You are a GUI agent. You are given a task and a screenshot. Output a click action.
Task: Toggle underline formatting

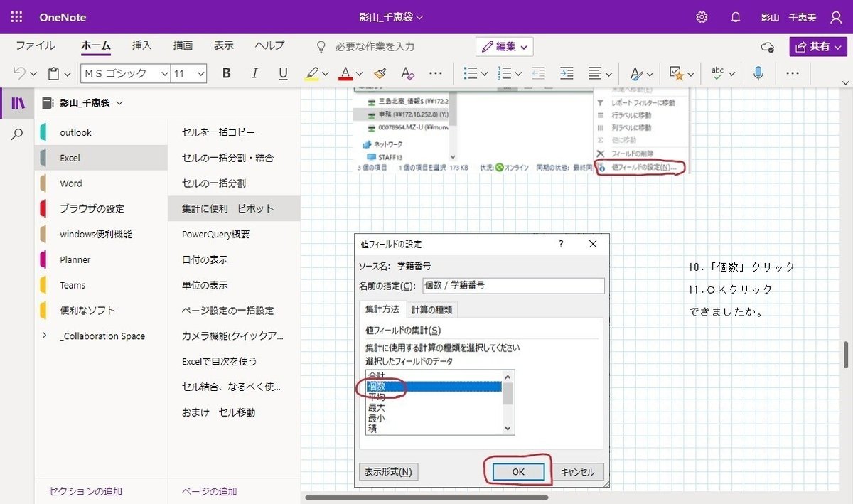(282, 73)
